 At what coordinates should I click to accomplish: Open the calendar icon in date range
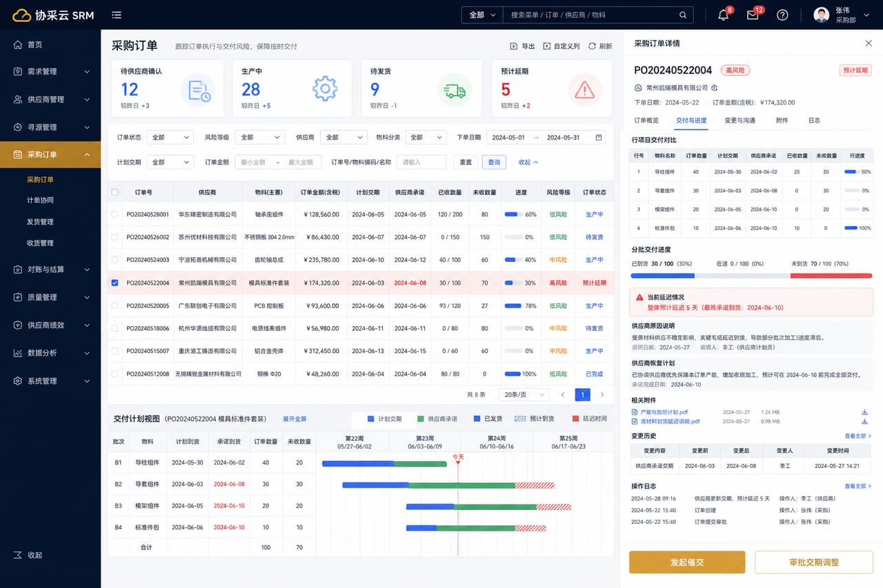click(598, 137)
